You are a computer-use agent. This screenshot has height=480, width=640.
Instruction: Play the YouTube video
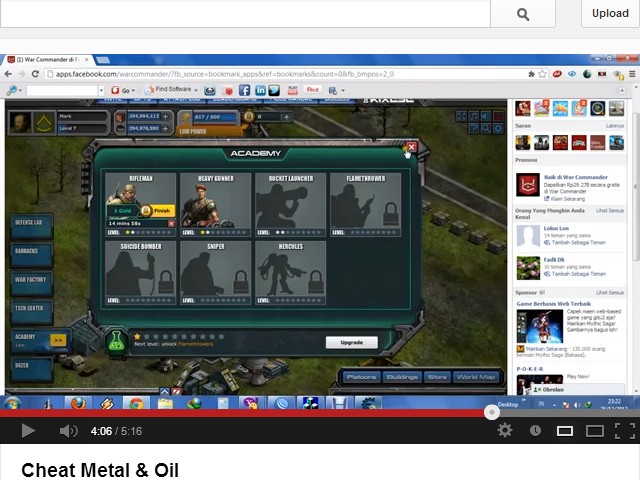(28, 431)
